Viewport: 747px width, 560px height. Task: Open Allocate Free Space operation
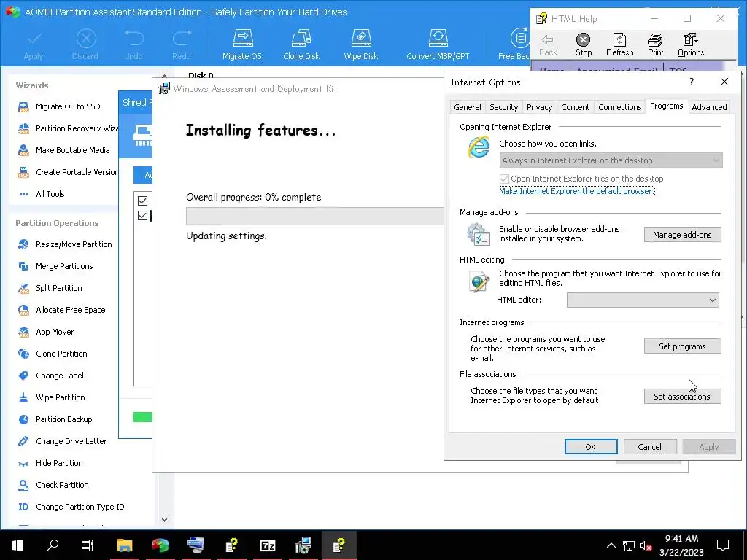[x=61, y=310]
